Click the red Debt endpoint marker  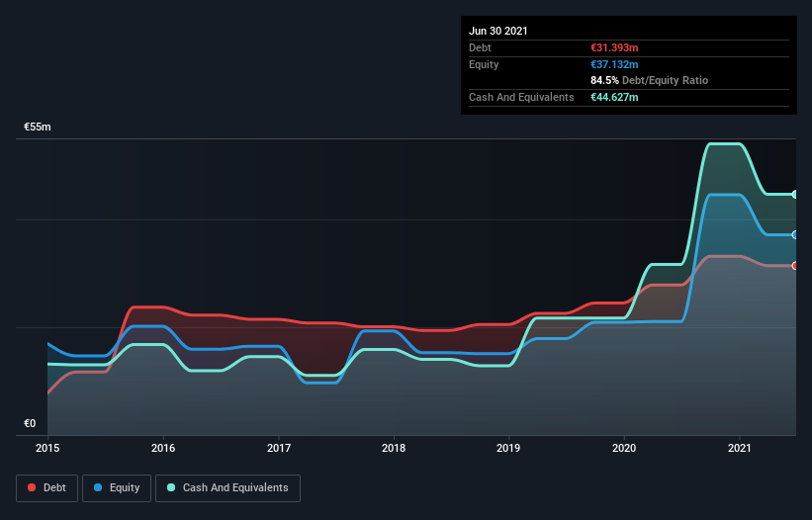[795, 265]
